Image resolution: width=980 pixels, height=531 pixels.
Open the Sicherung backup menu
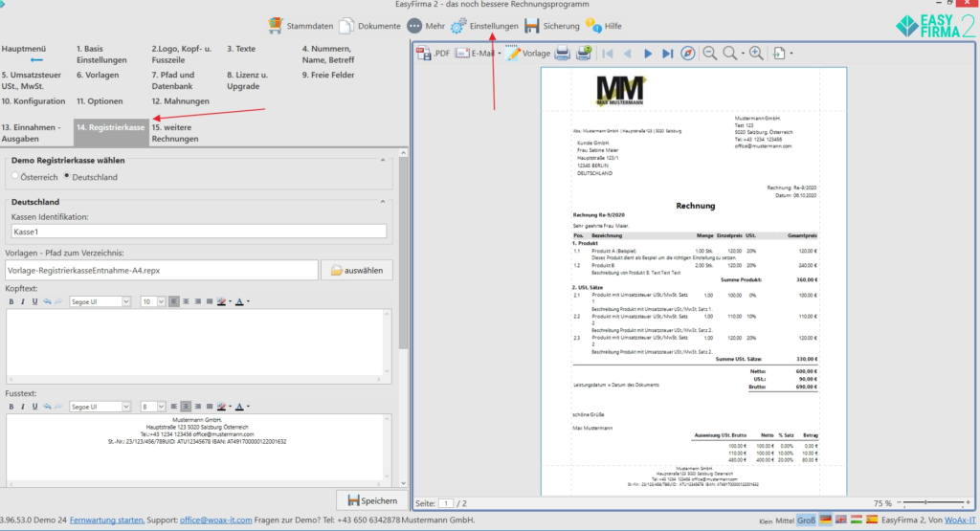[x=552, y=26]
